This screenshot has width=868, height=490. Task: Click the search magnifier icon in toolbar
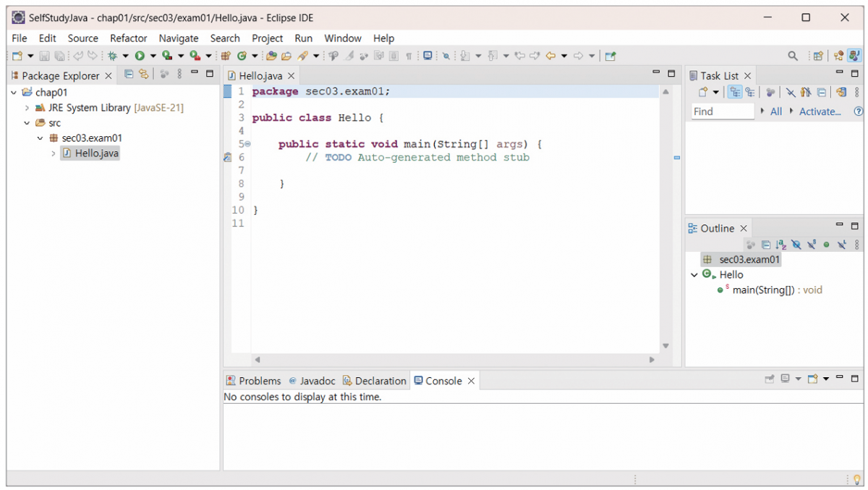(793, 56)
